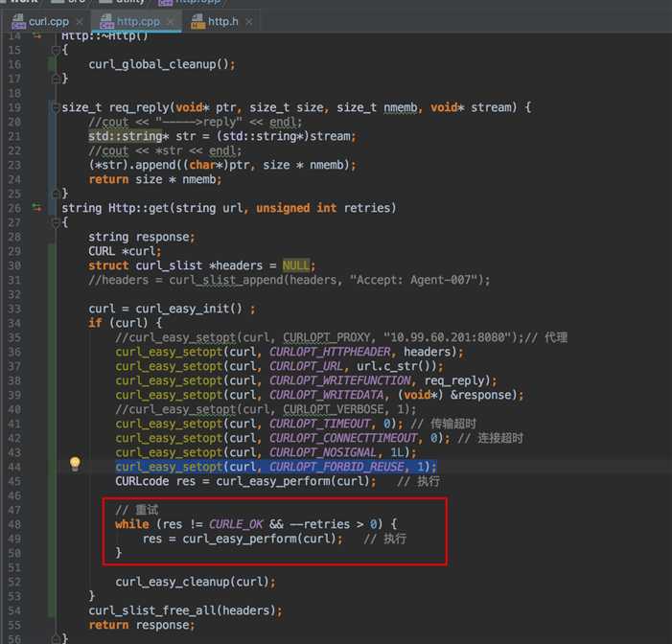Select the http.cpp editor tab
Image resolution: width=672 pixels, height=644 pixels.
[138, 21]
